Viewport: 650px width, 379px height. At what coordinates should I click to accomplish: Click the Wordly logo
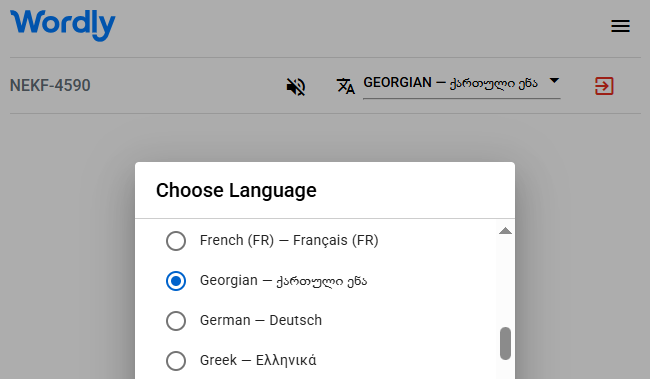pyautogui.click(x=63, y=25)
